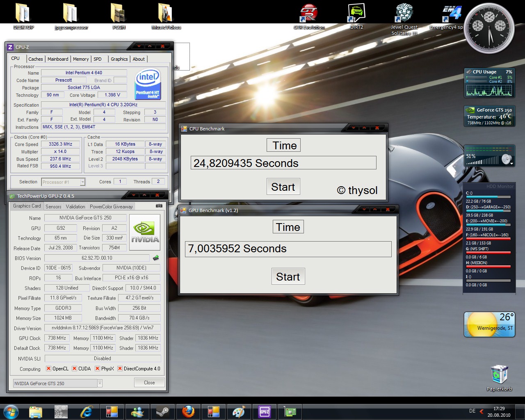
Task: Open the PCGH folder icon
Action: point(119,16)
